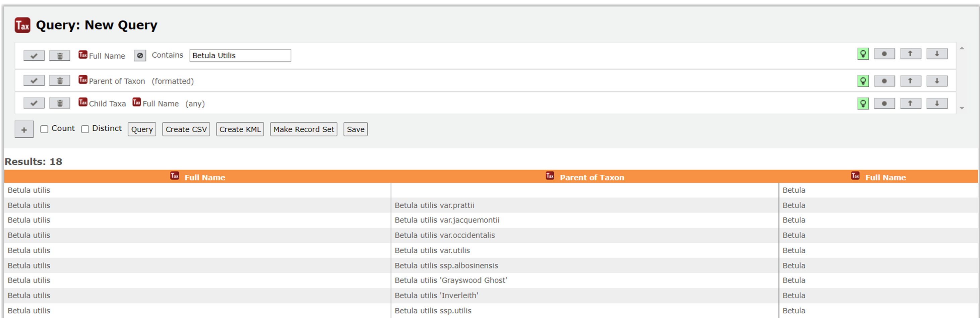Open the (any) selector on Child Taxa row
980x318 pixels.
[x=195, y=104]
